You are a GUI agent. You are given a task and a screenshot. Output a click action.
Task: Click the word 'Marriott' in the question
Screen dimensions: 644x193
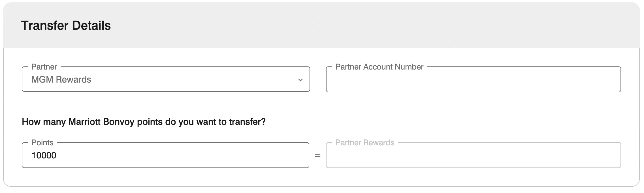[x=84, y=122]
